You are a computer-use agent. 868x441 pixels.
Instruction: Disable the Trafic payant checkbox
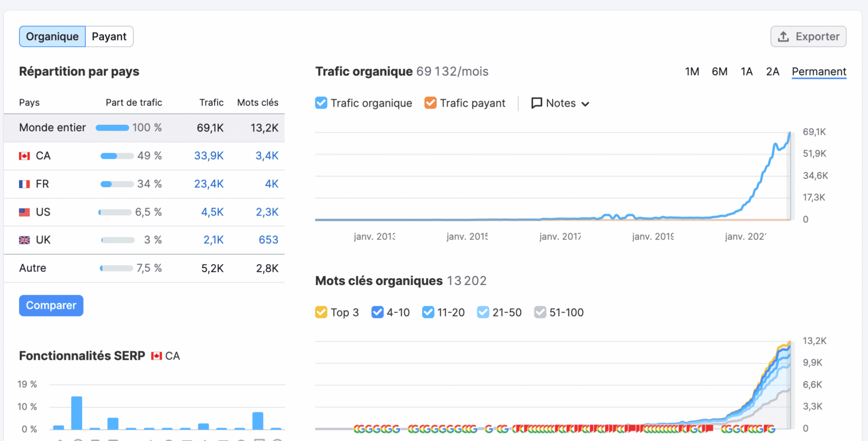[x=430, y=103]
